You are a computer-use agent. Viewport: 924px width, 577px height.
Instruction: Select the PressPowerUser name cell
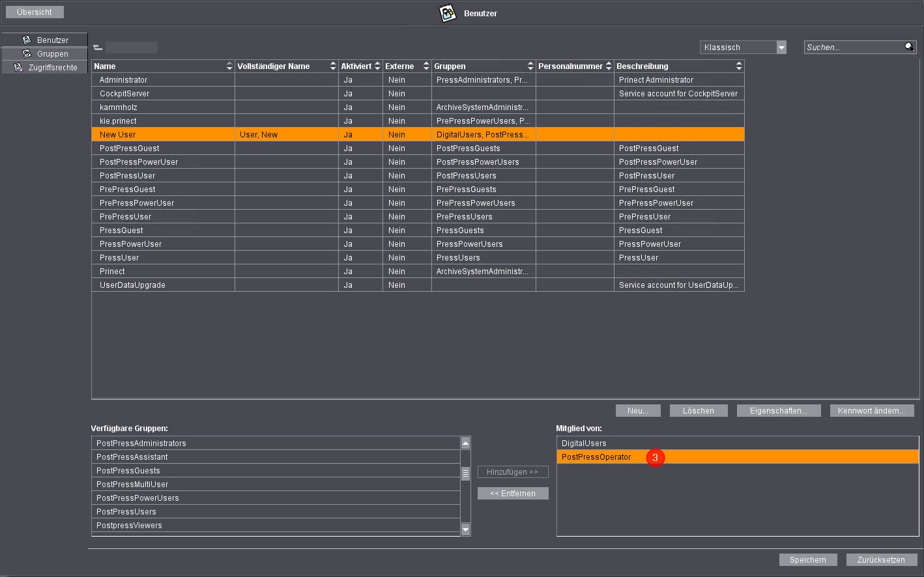click(163, 244)
